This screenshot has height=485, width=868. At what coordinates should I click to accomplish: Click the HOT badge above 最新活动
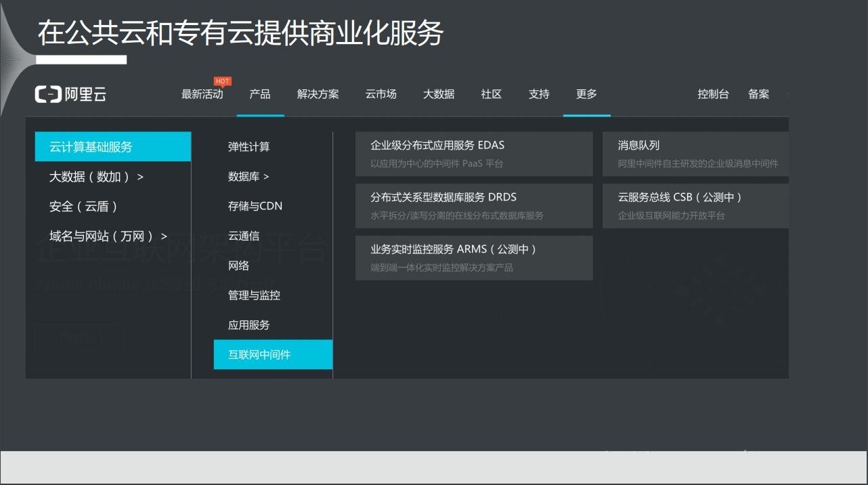point(222,81)
